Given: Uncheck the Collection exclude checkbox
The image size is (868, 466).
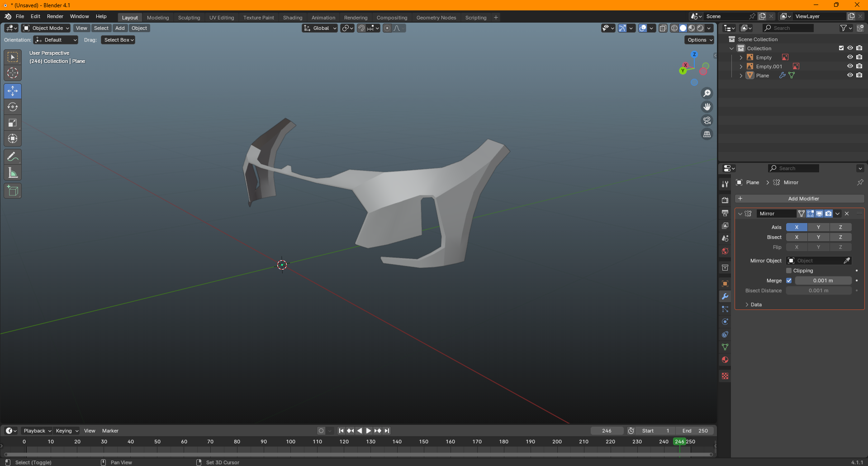Looking at the screenshot, I should (841, 48).
